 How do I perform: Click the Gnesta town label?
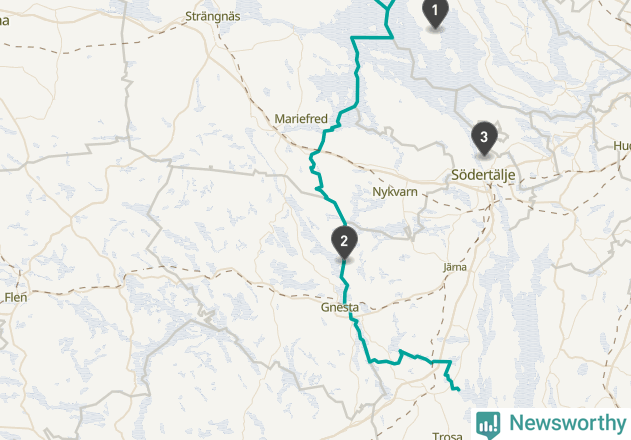pyautogui.click(x=340, y=308)
